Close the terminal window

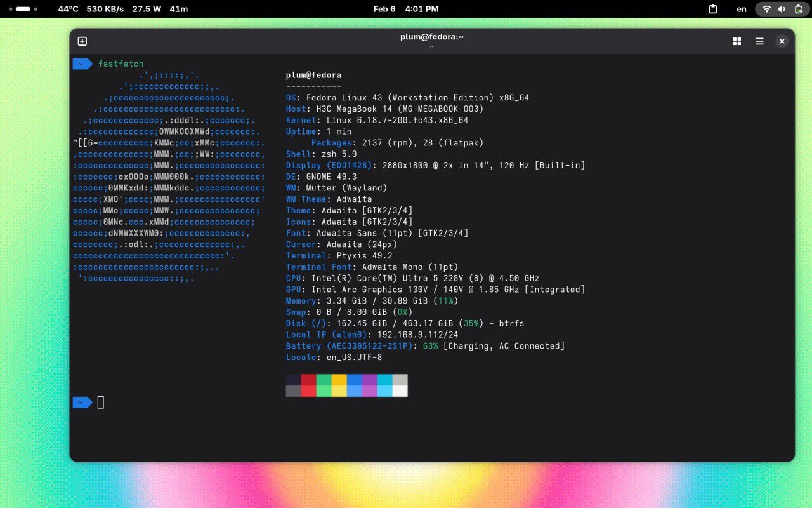click(x=782, y=41)
